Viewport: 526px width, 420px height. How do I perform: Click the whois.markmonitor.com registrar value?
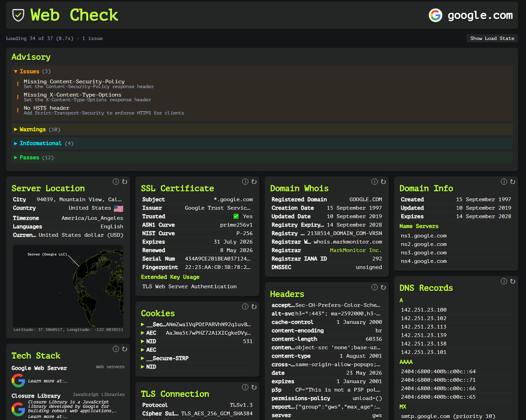[x=348, y=242]
